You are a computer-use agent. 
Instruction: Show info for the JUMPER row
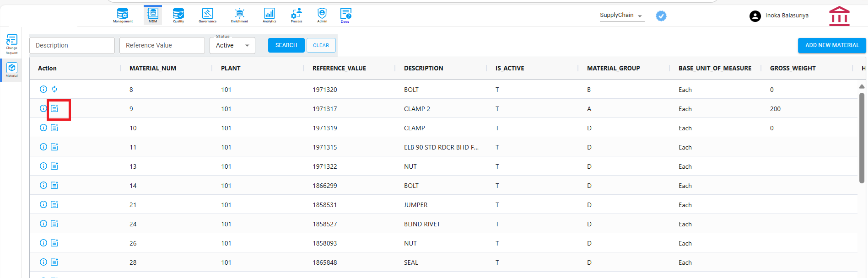pos(43,204)
